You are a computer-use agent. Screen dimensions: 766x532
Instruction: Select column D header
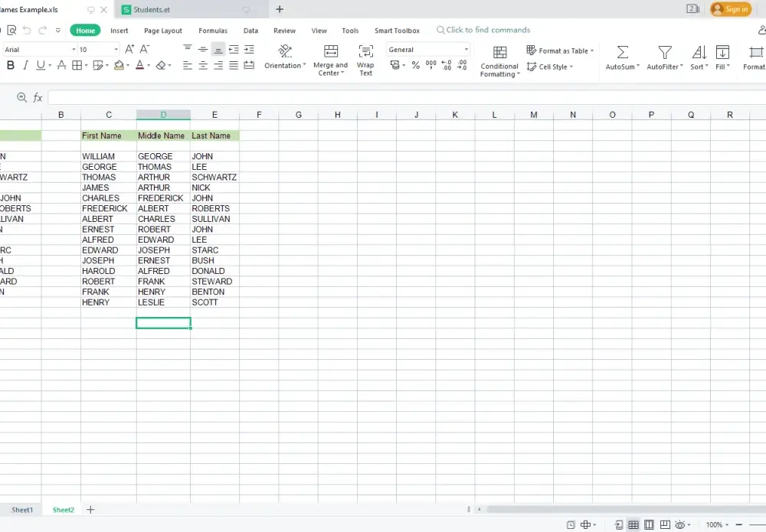(x=163, y=115)
